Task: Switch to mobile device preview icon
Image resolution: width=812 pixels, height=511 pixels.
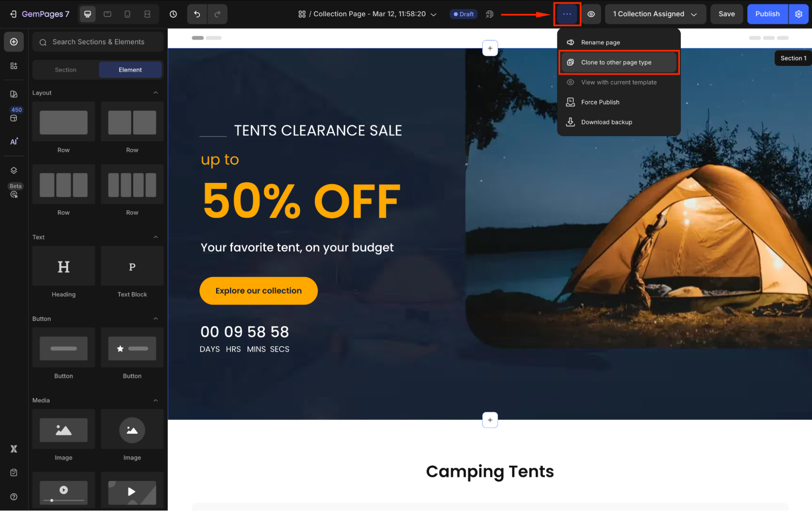Action: pos(127,14)
